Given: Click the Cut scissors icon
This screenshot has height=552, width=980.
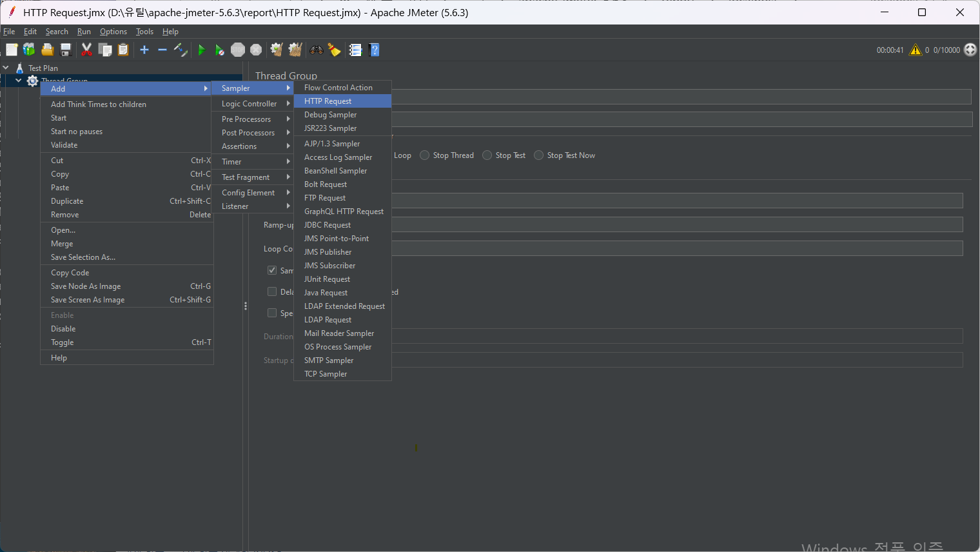Looking at the screenshot, I should click(x=86, y=50).
